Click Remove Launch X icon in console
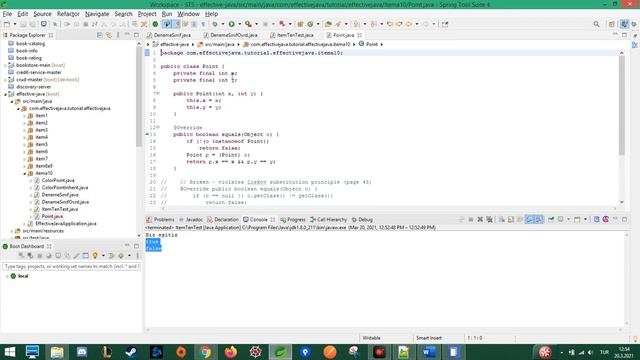This screenshot has height=360, width=640. [480, 220]
